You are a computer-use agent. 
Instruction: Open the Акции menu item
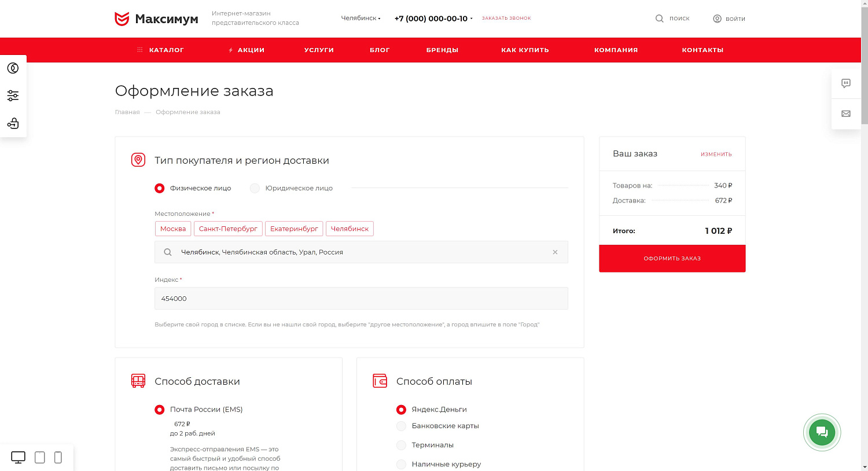[x=247, y=50]
